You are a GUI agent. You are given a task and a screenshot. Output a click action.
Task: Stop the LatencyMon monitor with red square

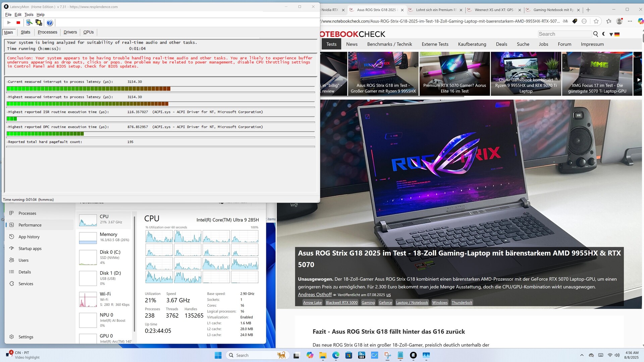[x=18, y=22]
